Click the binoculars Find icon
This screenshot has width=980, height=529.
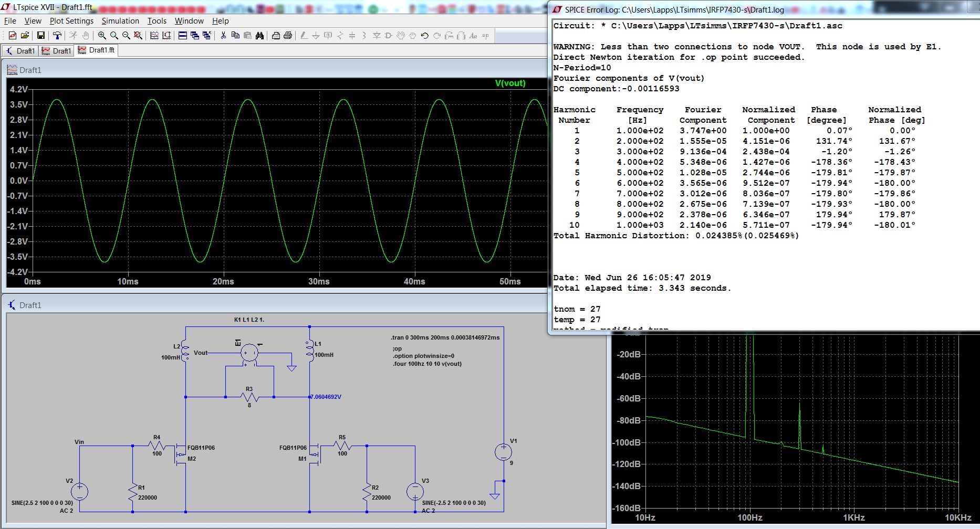point(259,35)
